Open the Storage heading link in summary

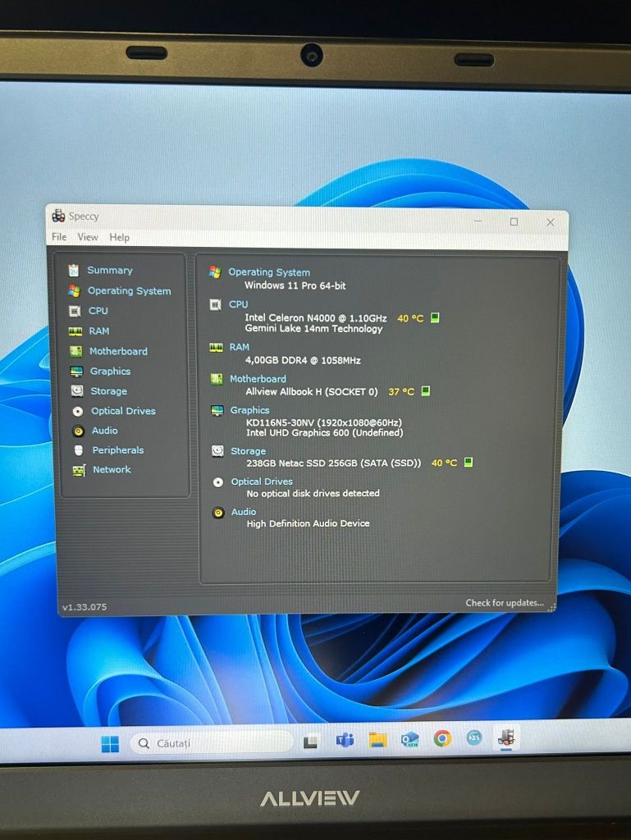coord(248,451)
